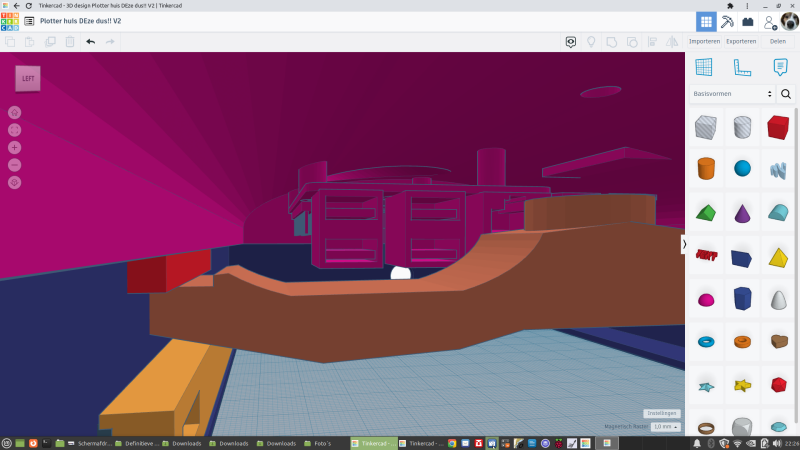Click the undo arrow
This screenshot has width=800, height=450.
point(90,42)
